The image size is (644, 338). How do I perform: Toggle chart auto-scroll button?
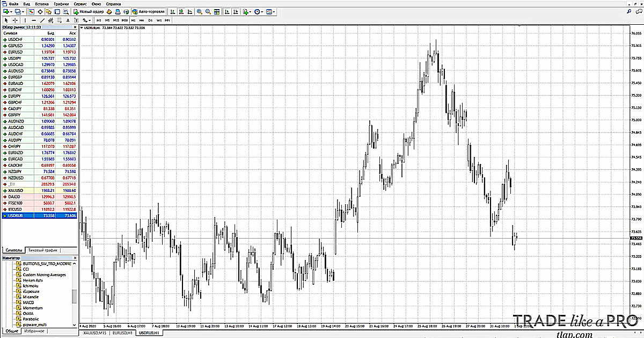pos(228,11)
